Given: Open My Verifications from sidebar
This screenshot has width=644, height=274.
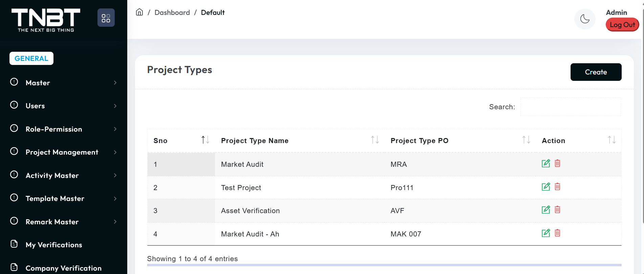Looking at the screenshot, I should 54,245.
